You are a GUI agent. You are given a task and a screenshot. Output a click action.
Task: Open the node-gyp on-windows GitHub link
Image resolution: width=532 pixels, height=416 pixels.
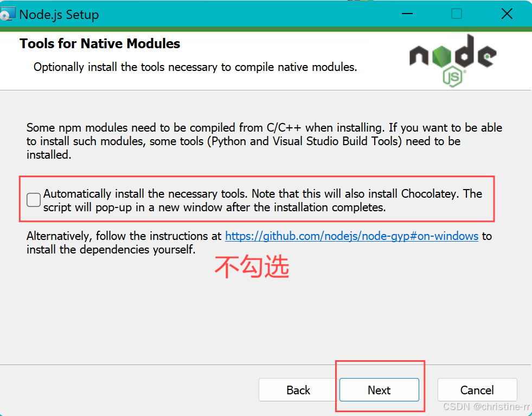pos(351,236)
